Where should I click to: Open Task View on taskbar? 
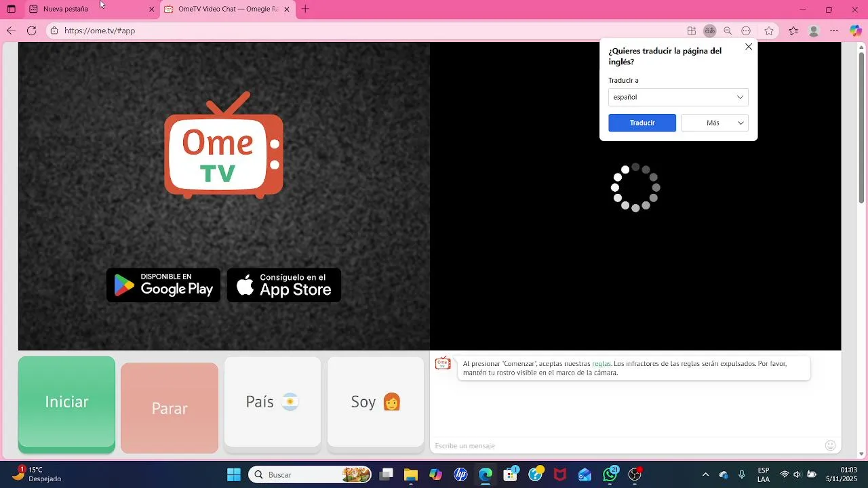point(386,474)
